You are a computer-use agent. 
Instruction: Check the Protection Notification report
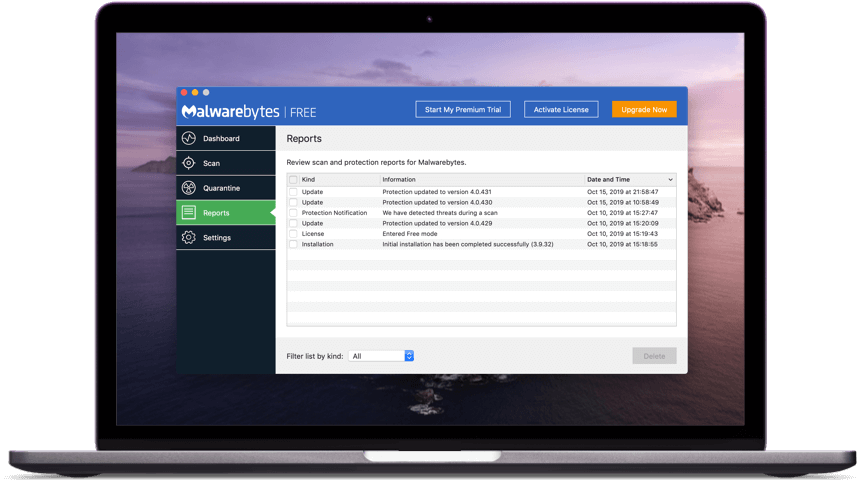pyautogui.click(x=293, y=213)
